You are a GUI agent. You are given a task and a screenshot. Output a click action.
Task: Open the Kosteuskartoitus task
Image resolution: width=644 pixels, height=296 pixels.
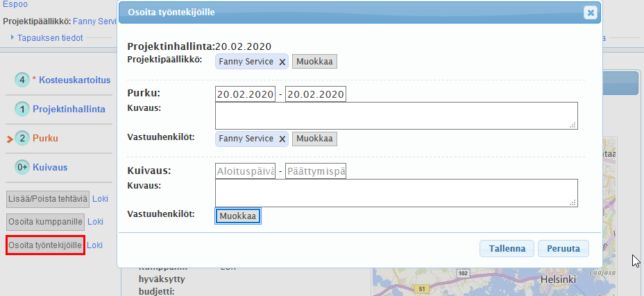pos(74,80)
